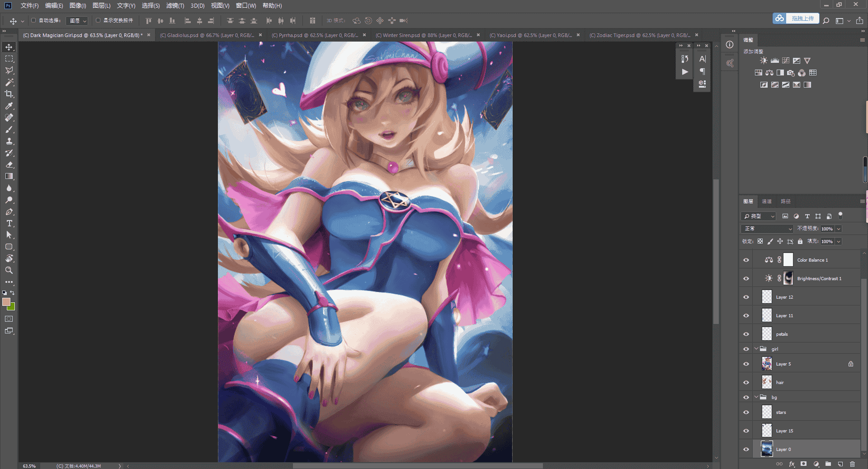Collapse the bg layer group
Screen dimensions: 868x469
[756, 397]
